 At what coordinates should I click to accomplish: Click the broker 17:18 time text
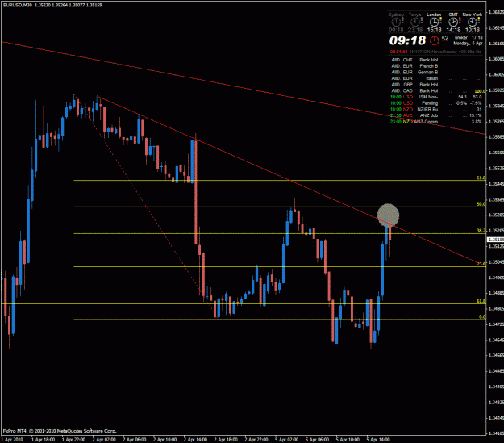469,38
